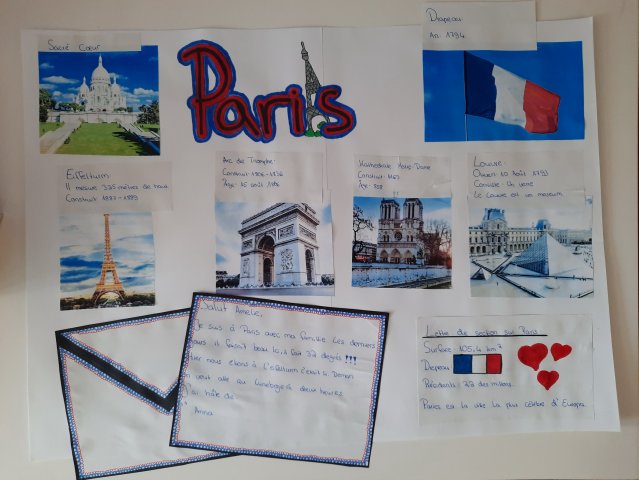
Task: Click the largest red heart on the fact sheet
Action: (533, 355)
